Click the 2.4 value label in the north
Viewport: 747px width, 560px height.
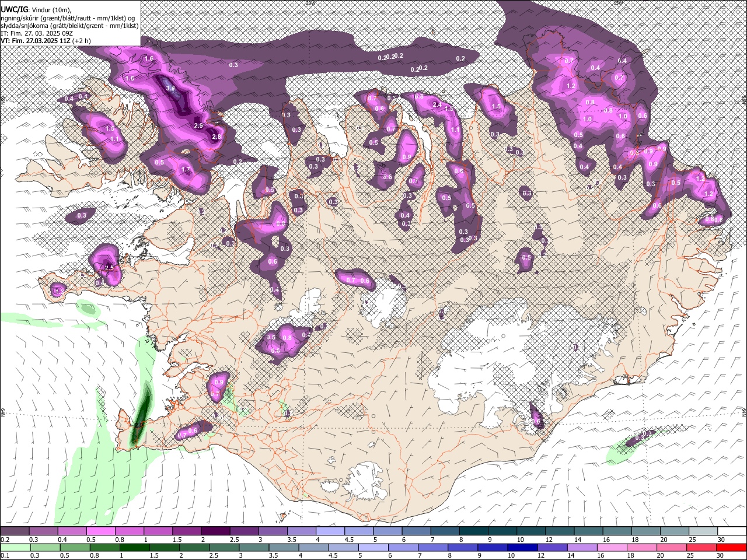(437, 104)
